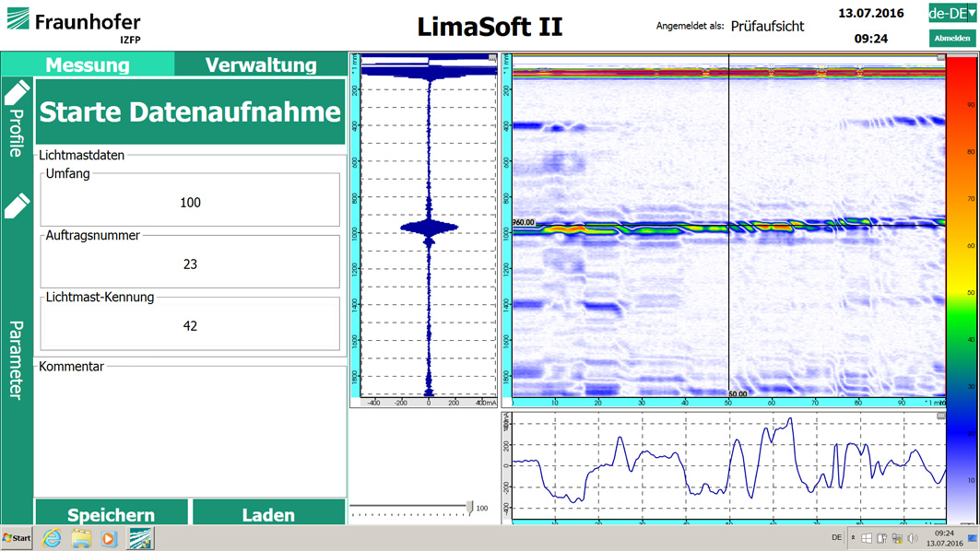Click the LimaSoft II title
Screen dimensions: 980x551
[x=490, y=26]
